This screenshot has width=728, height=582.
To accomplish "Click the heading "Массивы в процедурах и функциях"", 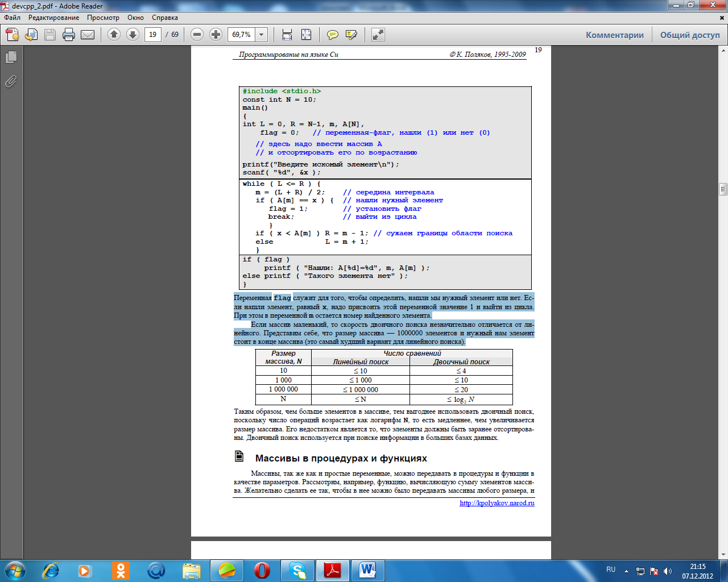I will (x=341, y=458).
